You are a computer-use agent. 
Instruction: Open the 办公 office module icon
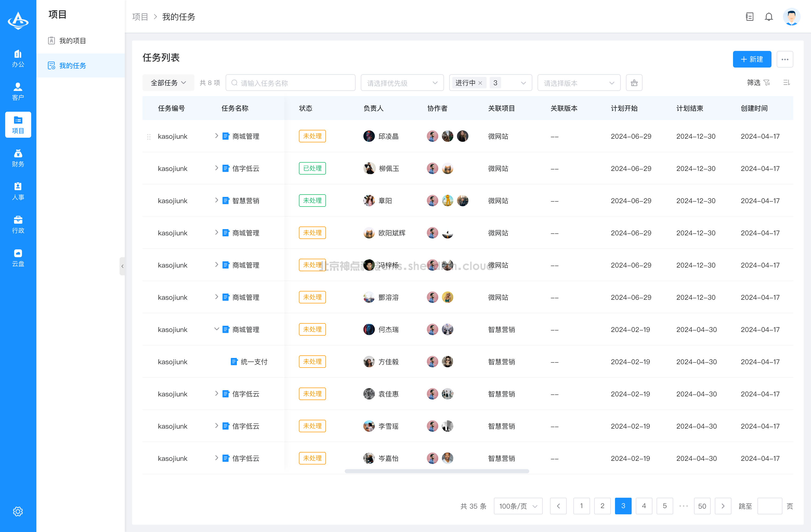click(18, 58)
